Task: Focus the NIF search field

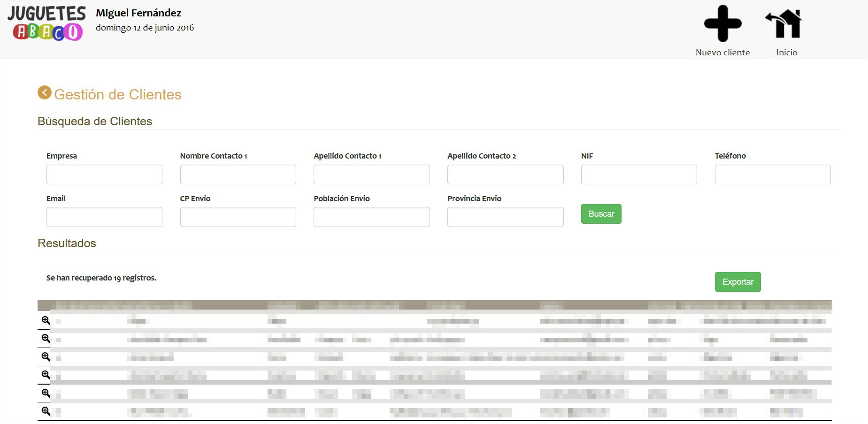Action: [x=638, y=174]
